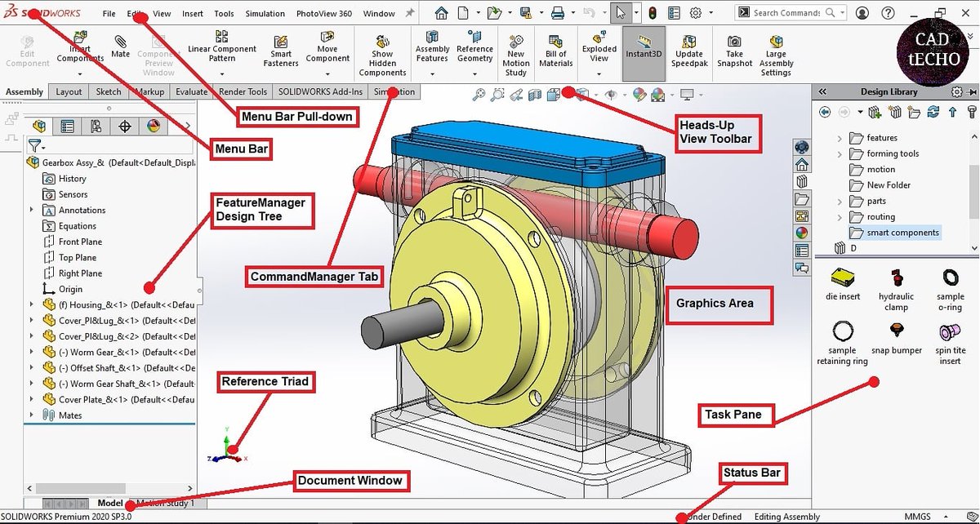
Task: Start a New Motion Study
Action: (516, 56)
